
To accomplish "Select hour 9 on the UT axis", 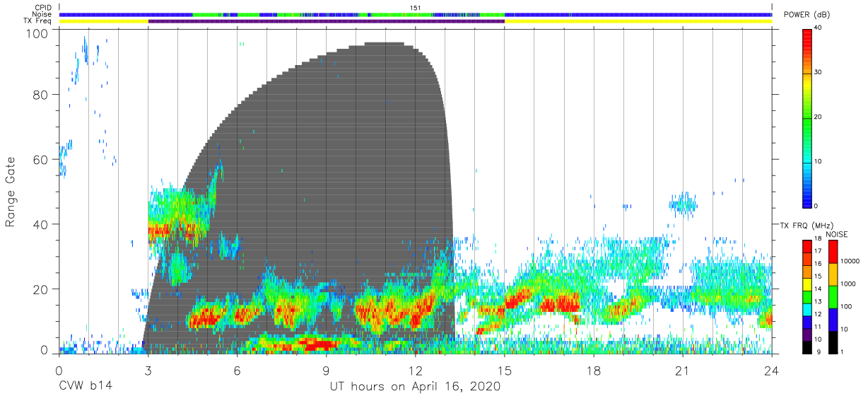I will (x=326, y=369).
